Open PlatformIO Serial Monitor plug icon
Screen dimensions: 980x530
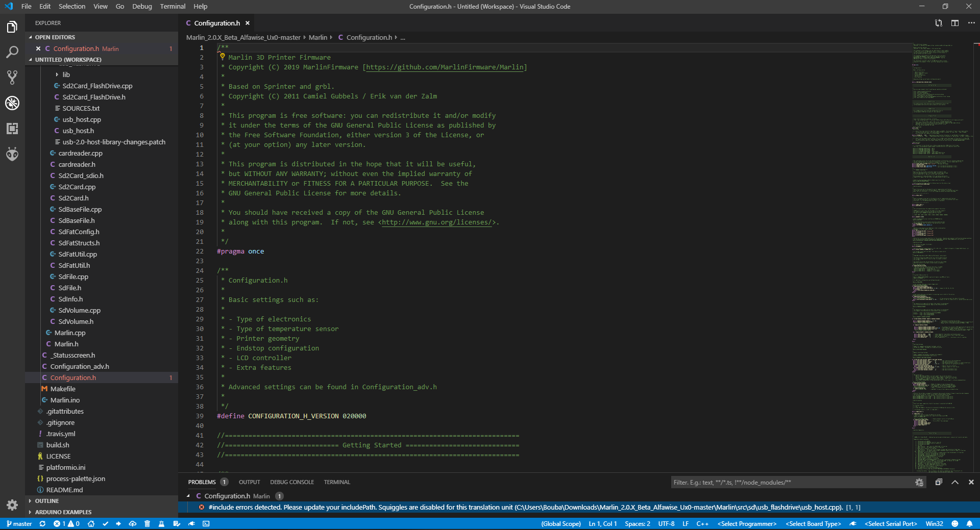pyautogui.click(x=191, y=524)
